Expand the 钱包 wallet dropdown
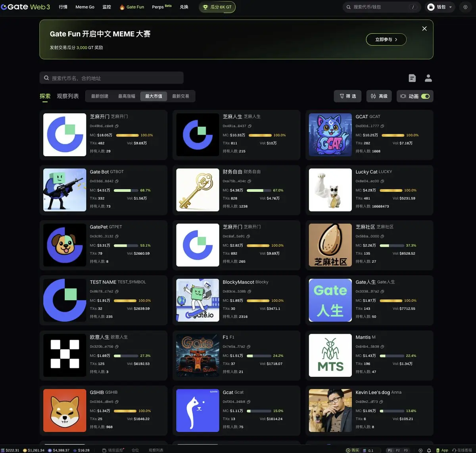Screen dimensions: 476x453 click(x=440, y=7)
